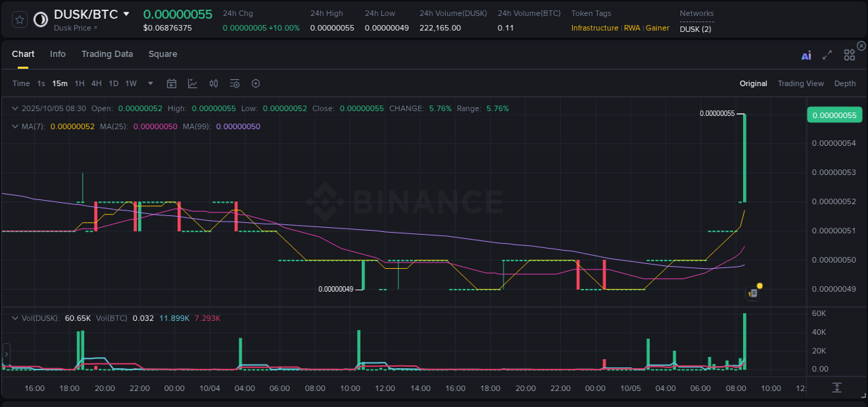The width and height of the screenshot is (868, 407).
Task: Collapse the MA indicators row chevron
Action: pyautogui.click(x=15, y=127)
